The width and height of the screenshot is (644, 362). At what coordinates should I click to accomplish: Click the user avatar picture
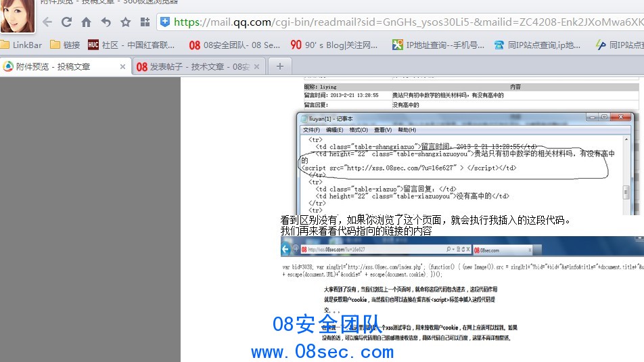(x=18, y=16)
